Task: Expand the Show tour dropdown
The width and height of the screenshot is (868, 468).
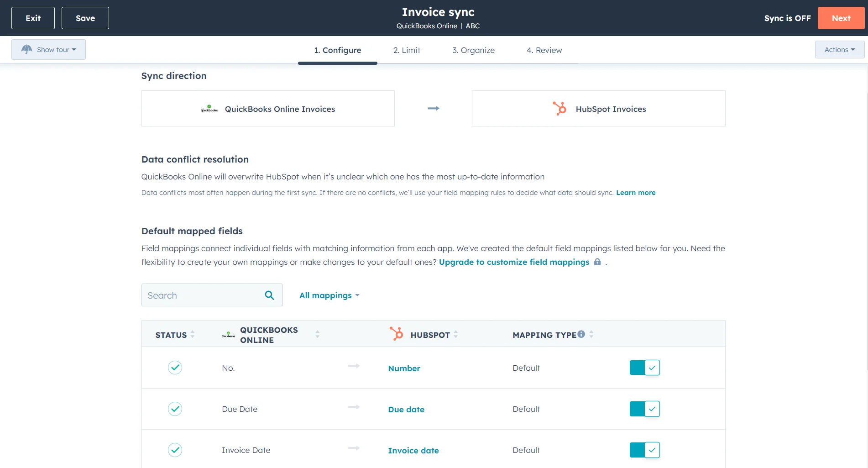Action: pos(48,49)
